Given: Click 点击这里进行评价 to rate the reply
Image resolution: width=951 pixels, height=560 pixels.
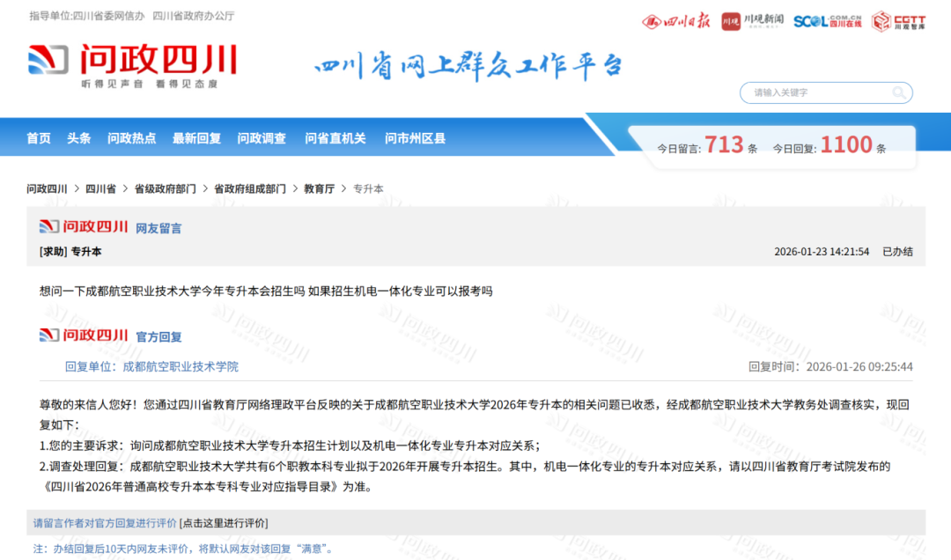Looking at the screenshot, I should coord(224,523).
